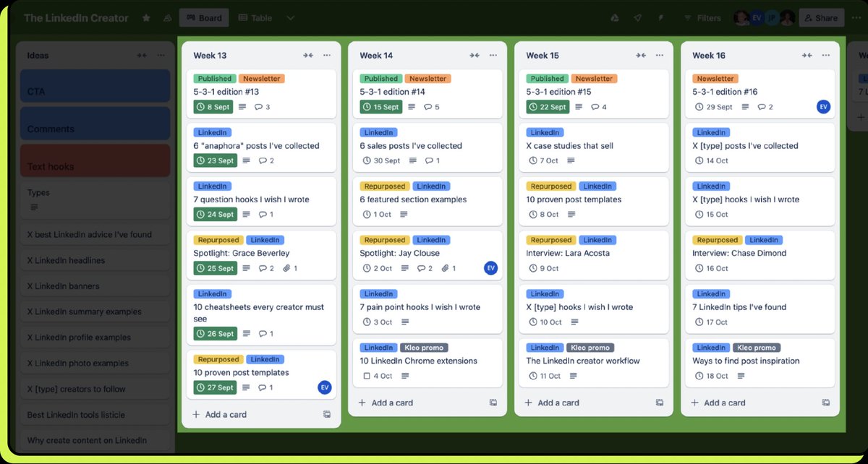Click Newsletter label on 5-3-1 edition #16
The height and width of the screenshot is (464, 868).
(x=715, y=79)
